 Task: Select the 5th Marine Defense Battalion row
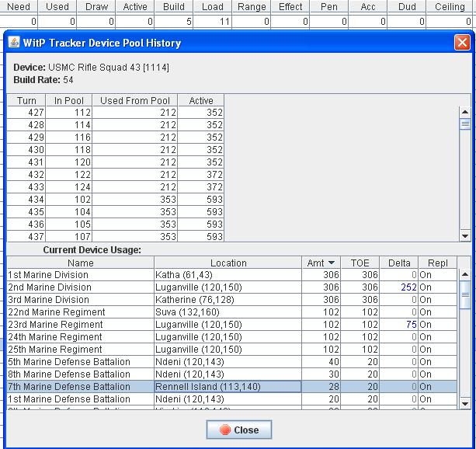pyautogui.click(x=232, y=362)
